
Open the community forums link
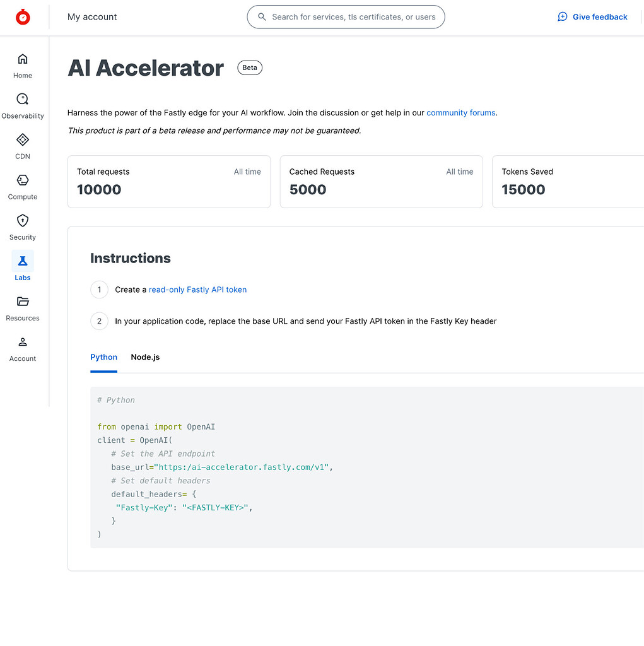(460, 112)
